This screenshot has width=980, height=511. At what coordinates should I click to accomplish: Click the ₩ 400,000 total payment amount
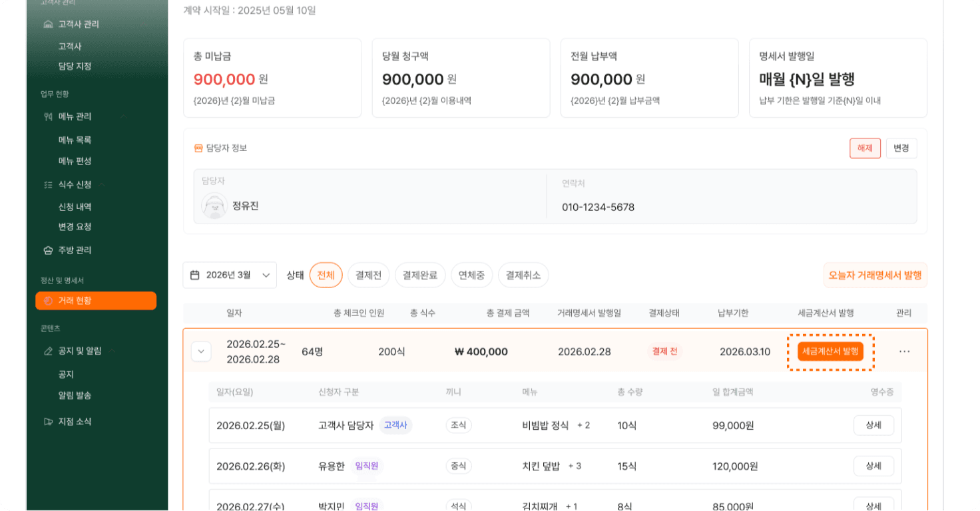point(481,351)
